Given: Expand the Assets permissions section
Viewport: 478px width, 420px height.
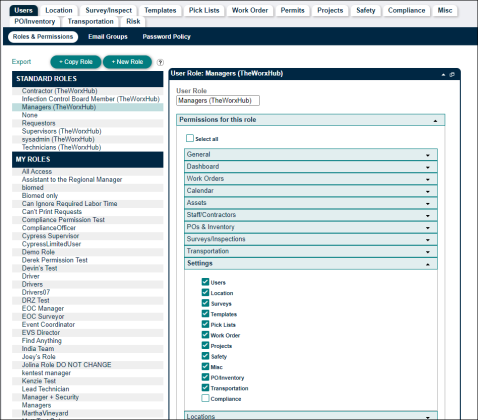Looking at the screenshot, I should pyautogui.click(x=311, y=203).
